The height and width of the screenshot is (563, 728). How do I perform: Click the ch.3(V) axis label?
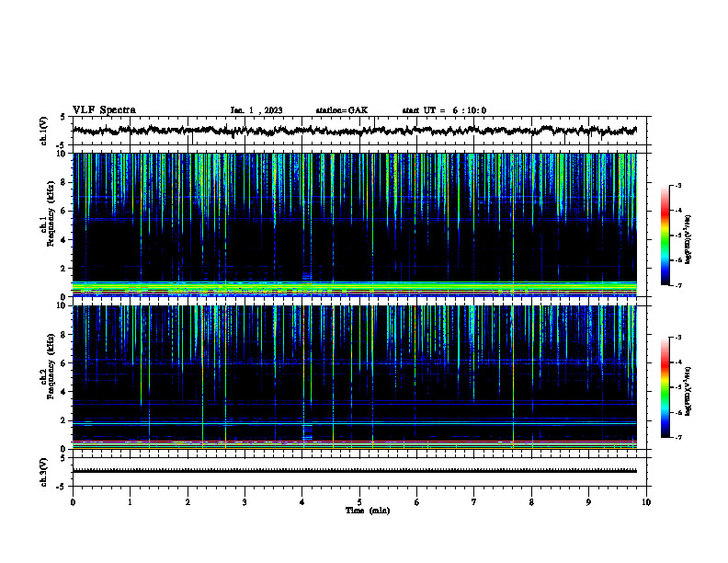[44, 473]
